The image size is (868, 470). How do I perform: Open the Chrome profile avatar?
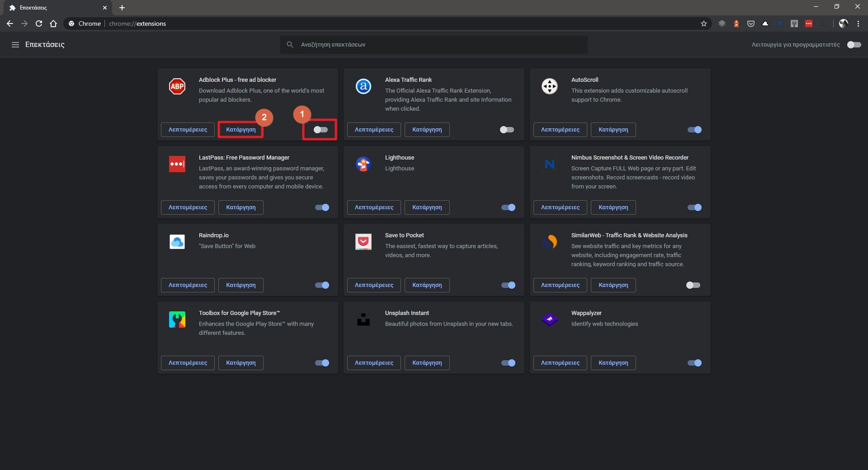click(843, 23)
